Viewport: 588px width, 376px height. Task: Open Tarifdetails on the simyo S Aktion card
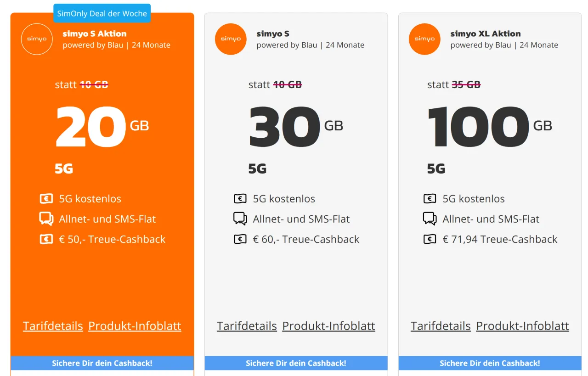53,325
